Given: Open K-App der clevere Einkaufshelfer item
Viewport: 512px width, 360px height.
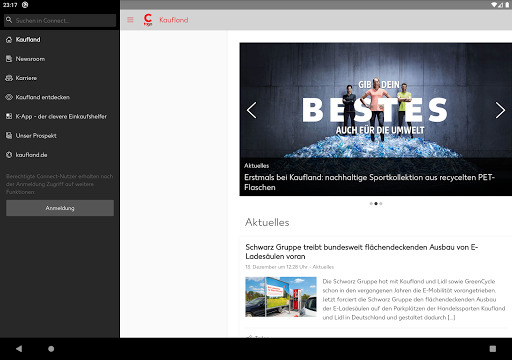Looking at the screenshot, I should tap(60, 116).
